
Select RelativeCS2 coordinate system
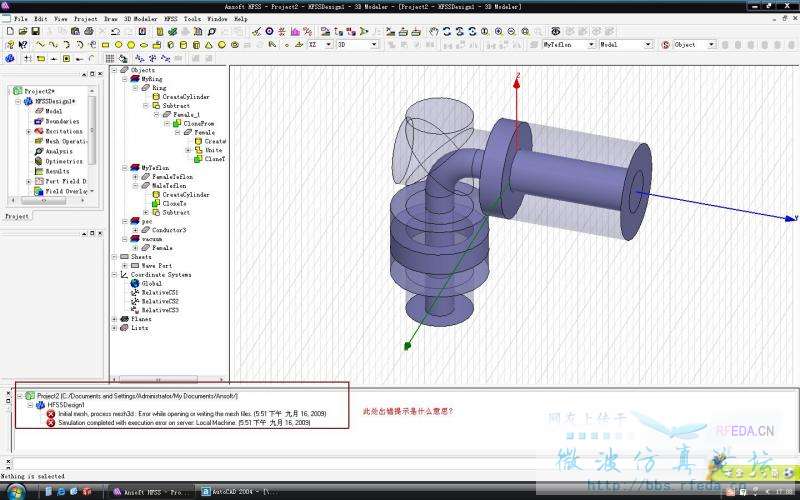pos(160,302)
